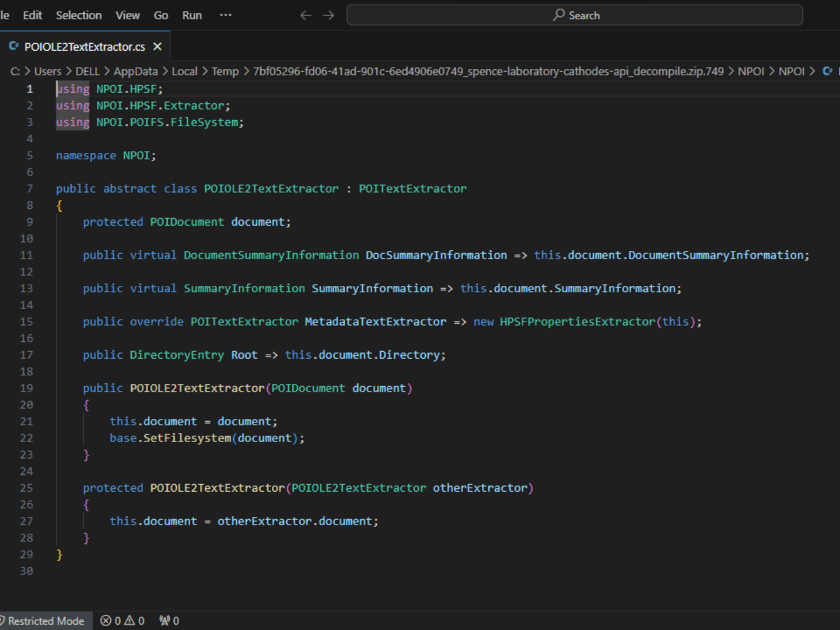840x630 pixels.
Task: Click 'NPOI.HPSF.Extractor' on line 2
Action: [x=160, y=106]
